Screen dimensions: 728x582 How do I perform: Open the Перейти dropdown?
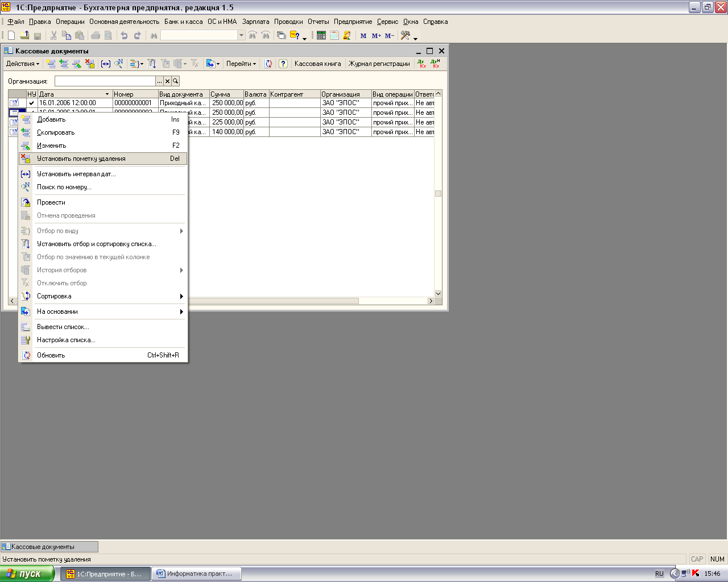(x=241, y=64)
